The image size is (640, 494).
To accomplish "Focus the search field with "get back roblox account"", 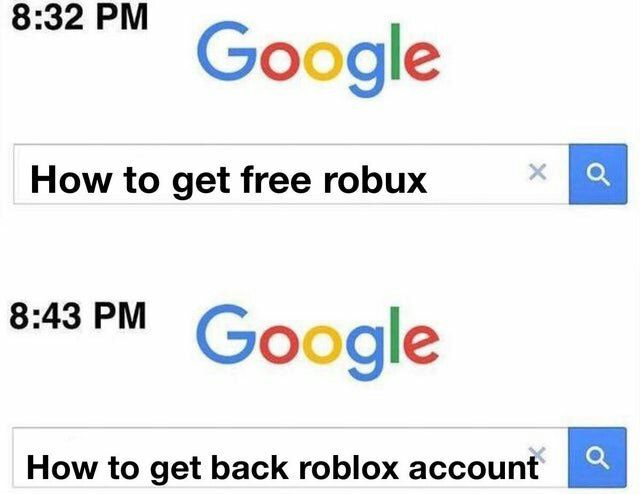I will pyautogui.click(x=290, y=458).
